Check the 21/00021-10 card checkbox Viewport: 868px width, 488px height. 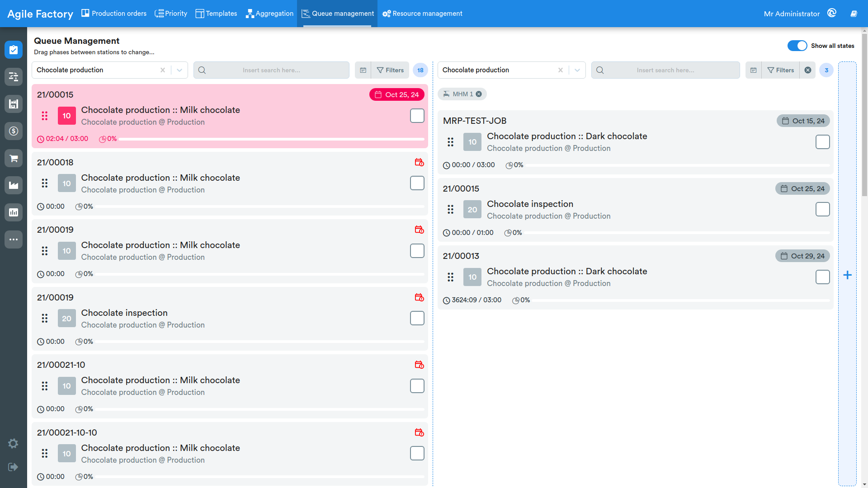point(417,386)
